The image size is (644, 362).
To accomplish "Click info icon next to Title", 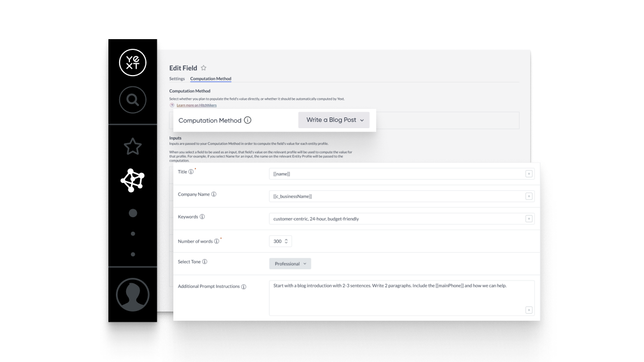I will pos(191,172).
